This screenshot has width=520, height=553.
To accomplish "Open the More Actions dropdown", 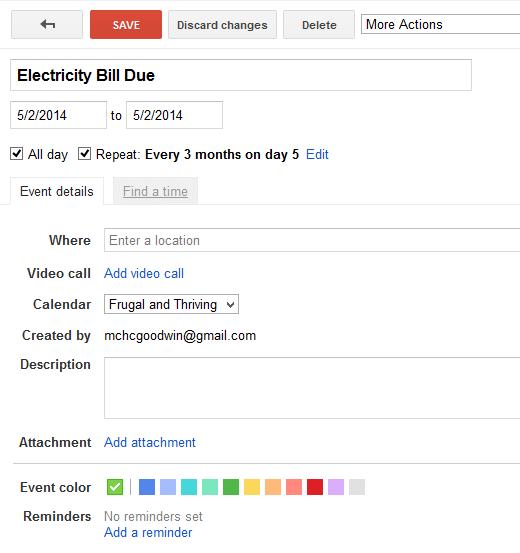I will pos(440,24).
